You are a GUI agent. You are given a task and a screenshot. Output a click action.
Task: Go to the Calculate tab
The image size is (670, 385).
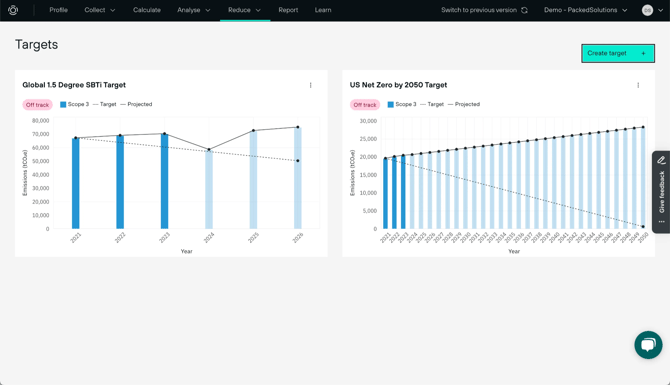[147, 10]
